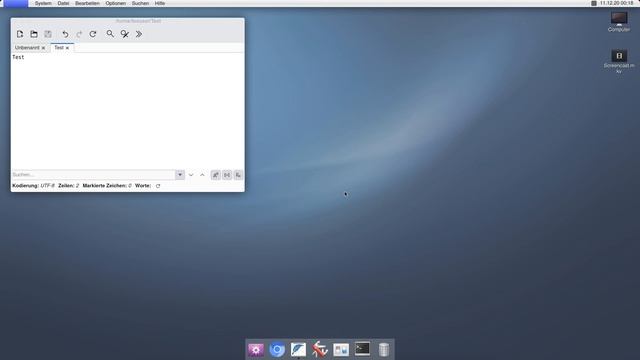Click the search and replace icon
The image size is (640, 360).
[124, 34]
